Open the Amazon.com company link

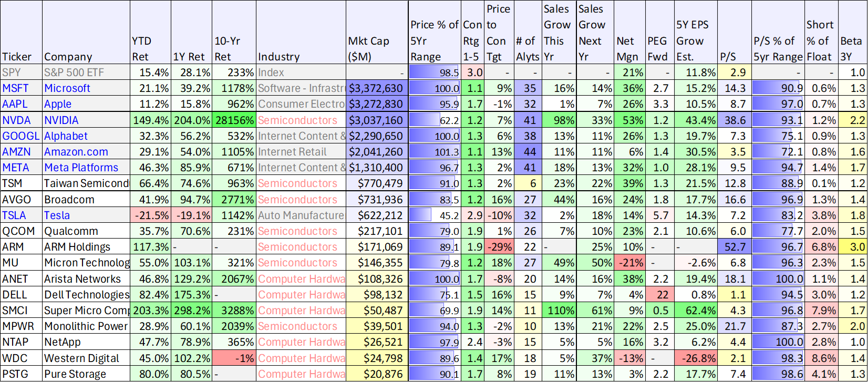click(x=76, y=152)
